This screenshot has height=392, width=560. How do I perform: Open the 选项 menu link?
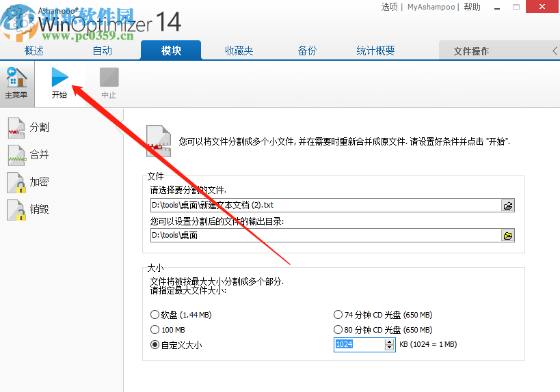(389, 7)
